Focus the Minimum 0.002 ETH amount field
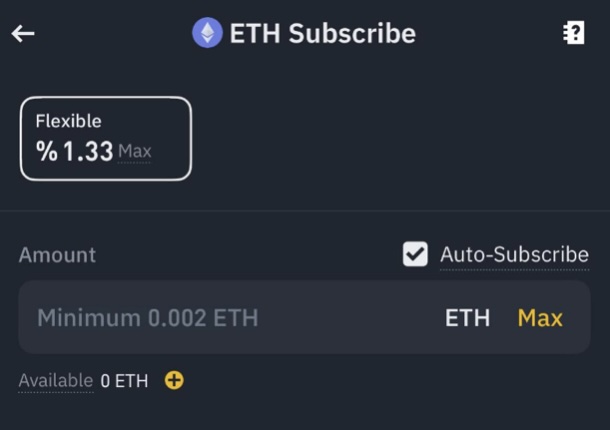Image resolution: width=610 pixels, height=430 pixels. pos(148,318)
